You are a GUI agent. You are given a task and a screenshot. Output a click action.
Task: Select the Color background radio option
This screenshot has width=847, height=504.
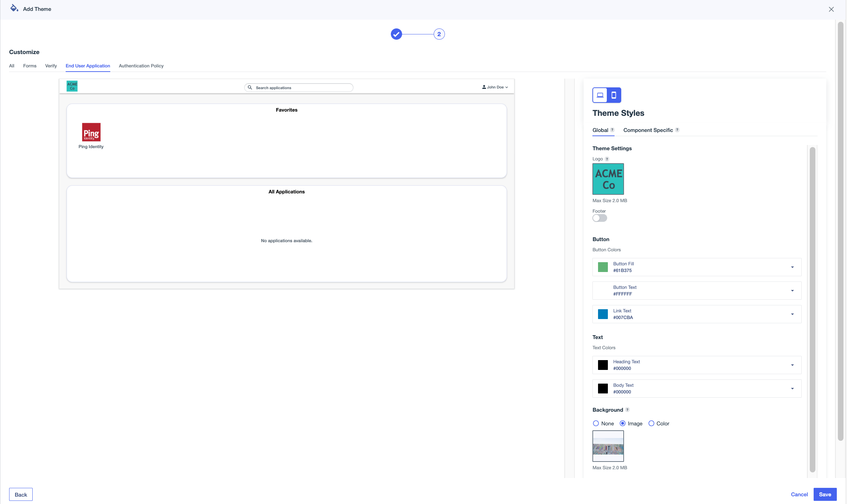(651, 423)
